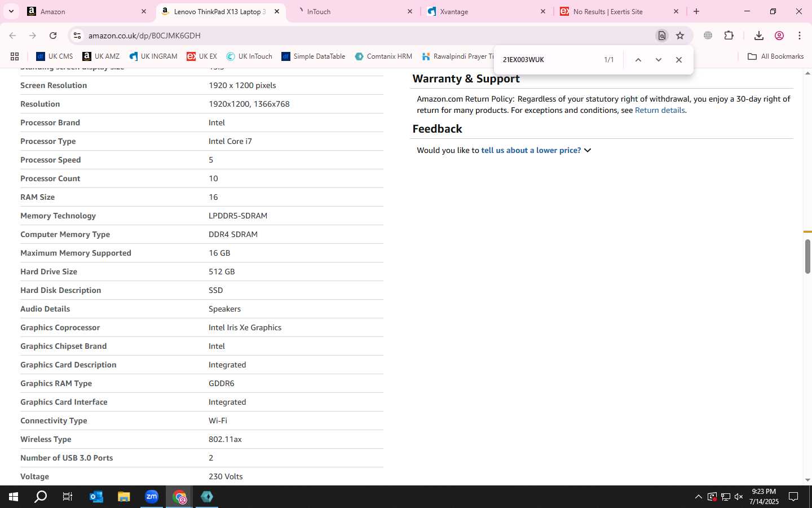The image size is (812, 508).
Task: Open Task View in taskbar
Action: pyautogui.click(x=68, y=497)
